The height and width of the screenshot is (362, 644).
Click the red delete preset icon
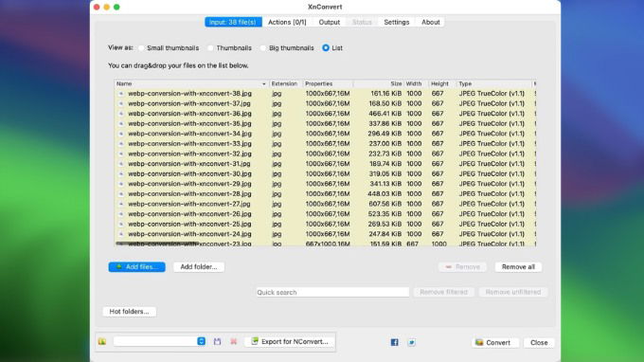pos(234,342)
